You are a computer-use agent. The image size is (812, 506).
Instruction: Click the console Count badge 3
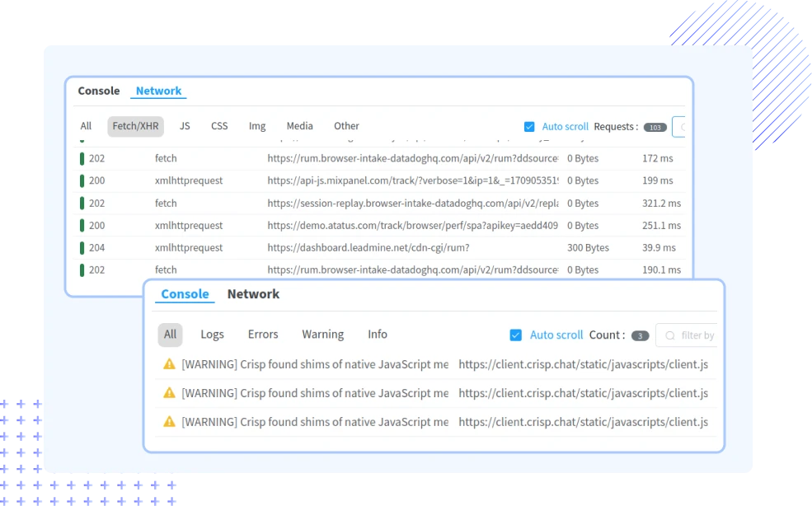[x=640, y=335]
